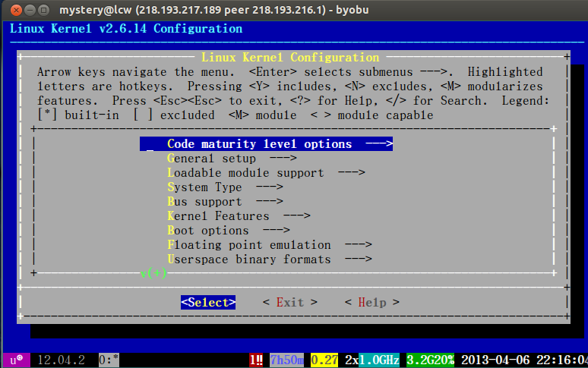Click the arrow after Code maturity level options
588x368 pixels.
point(379,143)
